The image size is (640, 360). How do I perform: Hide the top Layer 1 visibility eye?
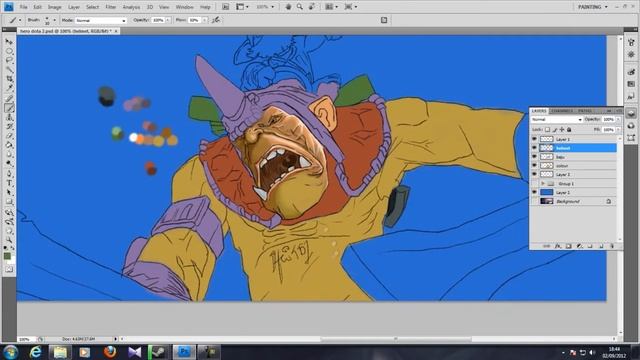[x=534, y=139]
